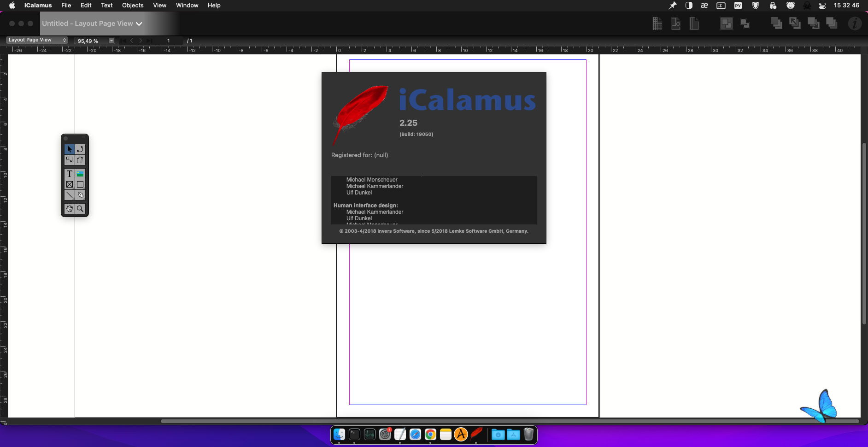Pick the tool right of the line tool
This screenshot has width=868, height=447.
[80, 195]
